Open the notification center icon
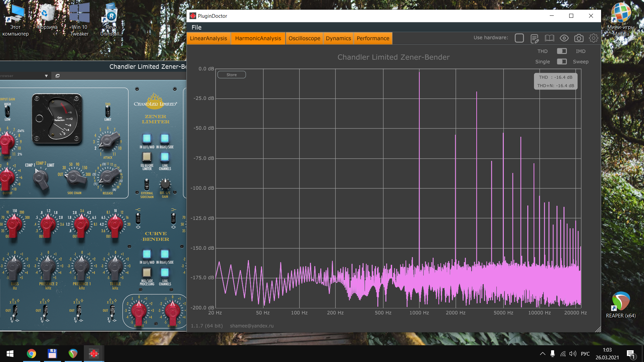Viewport: 644px width, 362px height. (631, 354)
